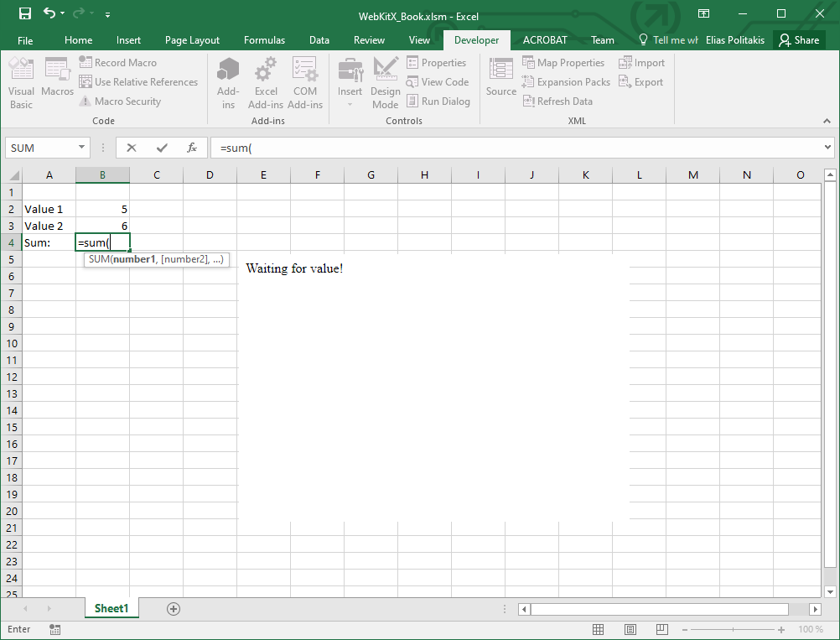Viewport: 840px width, 640px height.
Task: Click the Elias Politakis account name
Action: [735, 40]
